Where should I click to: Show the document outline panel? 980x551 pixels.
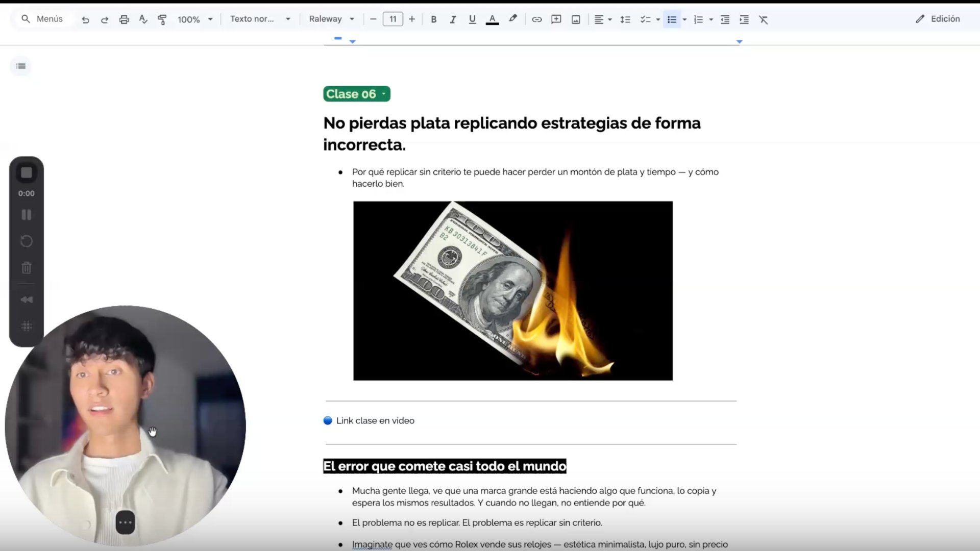click(x=21, y=66)
